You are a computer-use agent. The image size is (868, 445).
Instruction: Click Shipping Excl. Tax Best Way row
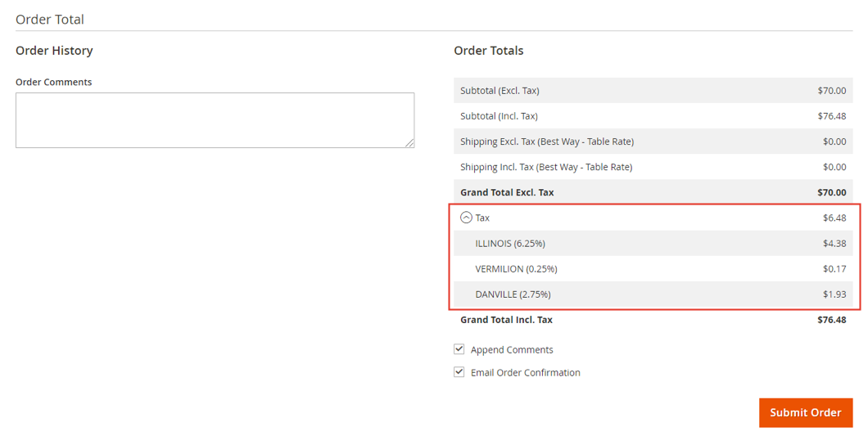653,141
